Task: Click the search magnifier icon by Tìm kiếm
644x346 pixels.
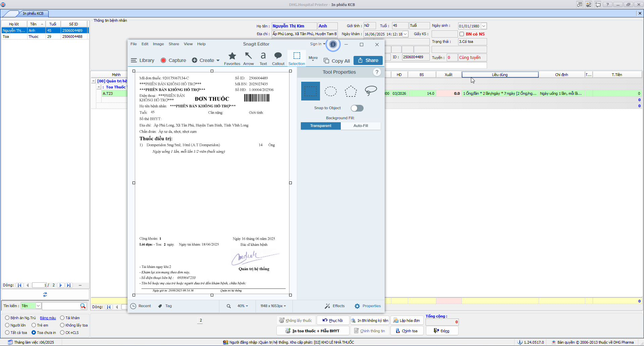Action: point(83,306)
